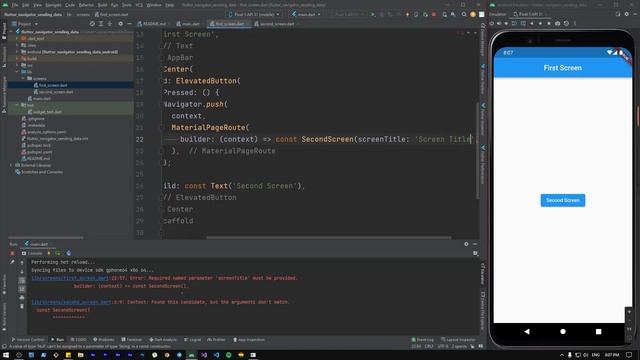Take emulator screenshot camera icon
The image size is (640, 360).
(558, 24)
